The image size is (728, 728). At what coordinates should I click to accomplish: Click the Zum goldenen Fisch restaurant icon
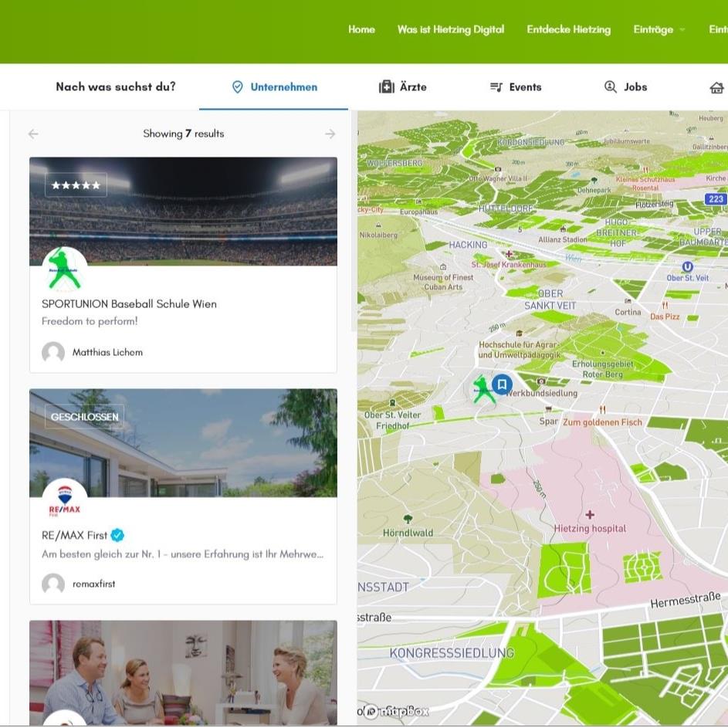click(603, 409)
